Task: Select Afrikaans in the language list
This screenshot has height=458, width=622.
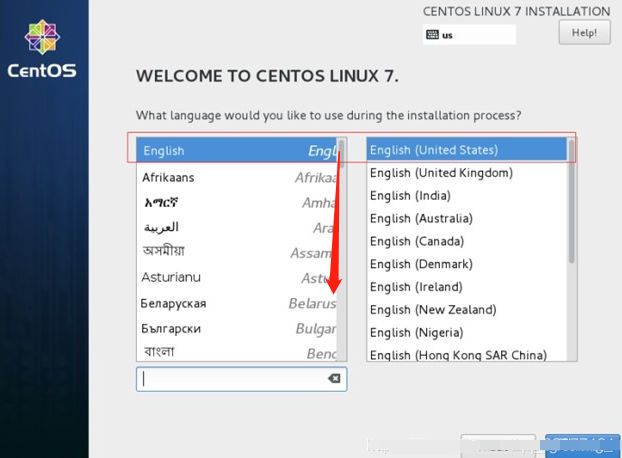Action: point(237,177)
